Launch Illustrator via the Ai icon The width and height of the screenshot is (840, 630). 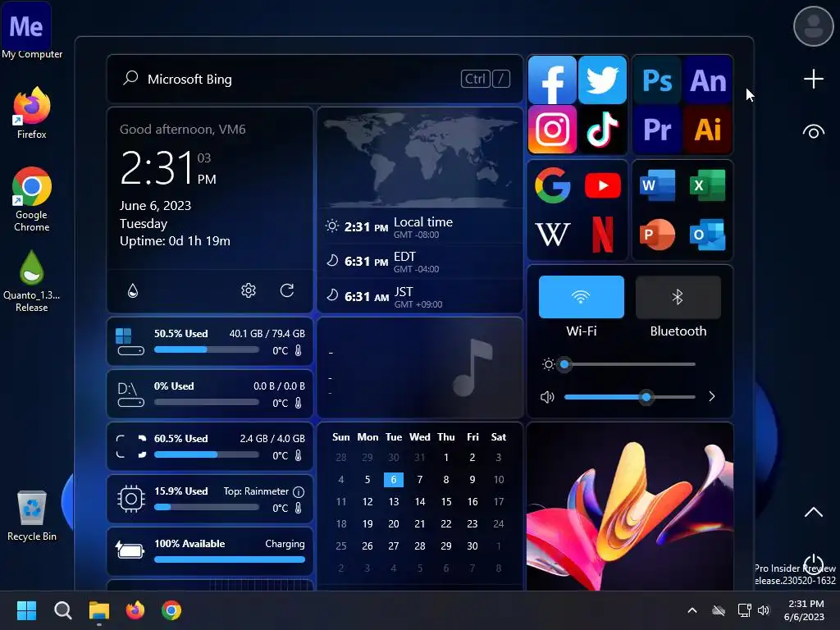(x=708, y=129)
